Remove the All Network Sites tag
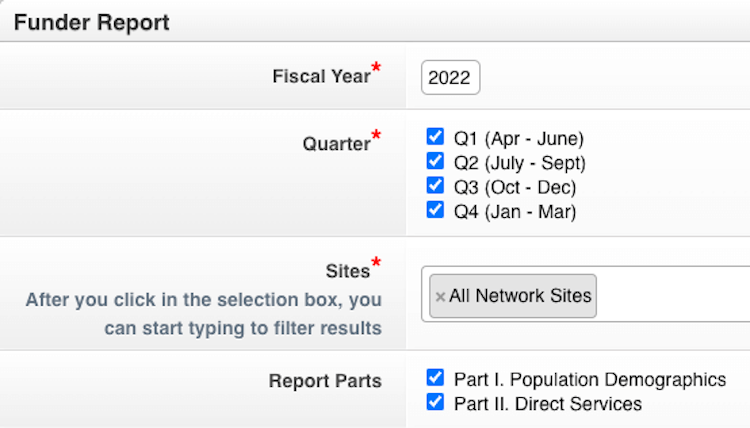Screen dimensions: 750x428 point(440,297)
